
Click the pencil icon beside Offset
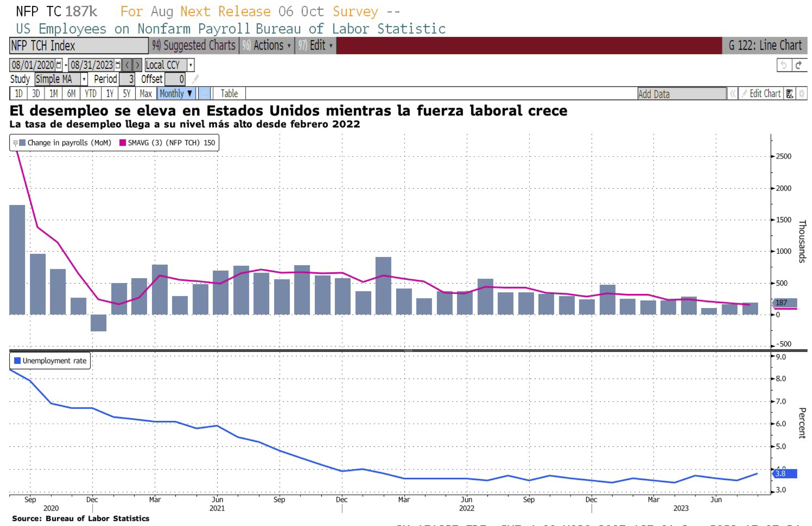click(x=195, y=79)
